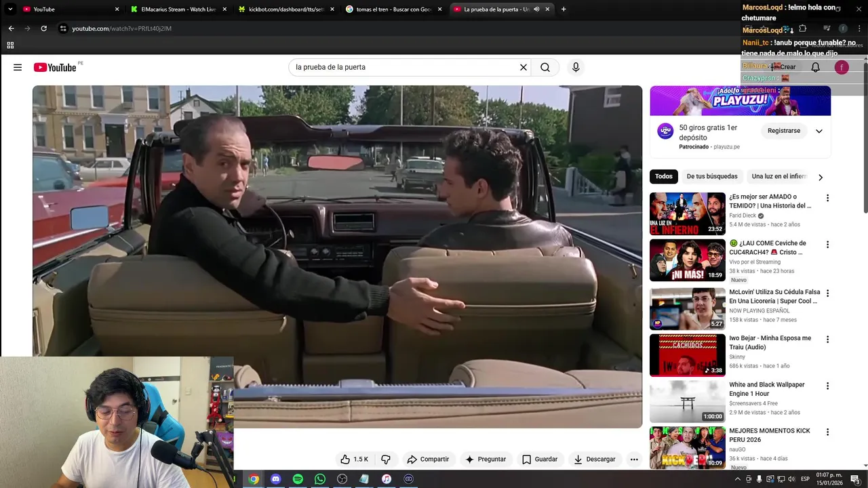
Task: Go to YouTube home via logo
Action: pyautogui.click(x=55, y=67)
